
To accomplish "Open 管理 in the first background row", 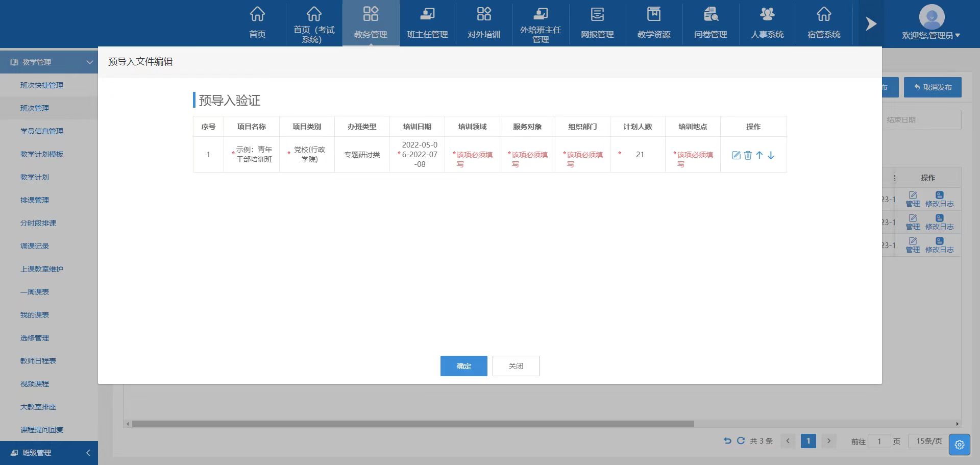I will coord(913,199).
